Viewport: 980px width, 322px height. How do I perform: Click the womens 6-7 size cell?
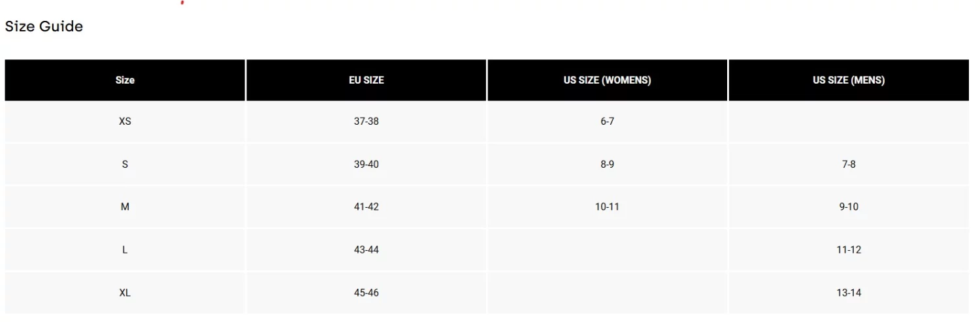608,122
